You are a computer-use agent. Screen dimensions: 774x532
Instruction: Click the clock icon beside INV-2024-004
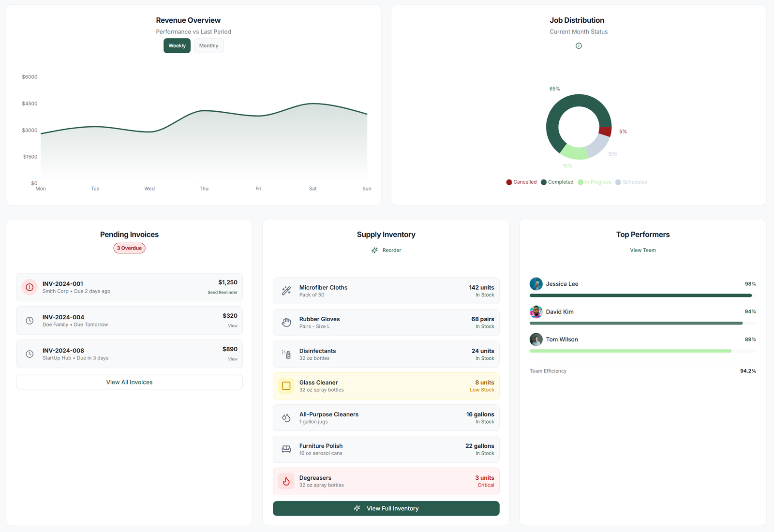click(30, 321)
